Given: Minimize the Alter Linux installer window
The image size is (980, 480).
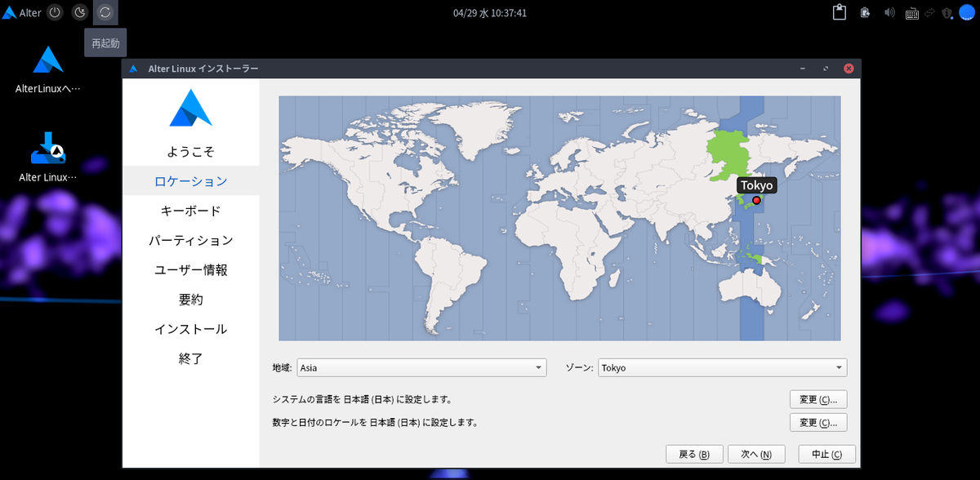Looking at the screenshot, I should [x=804, y=69].
